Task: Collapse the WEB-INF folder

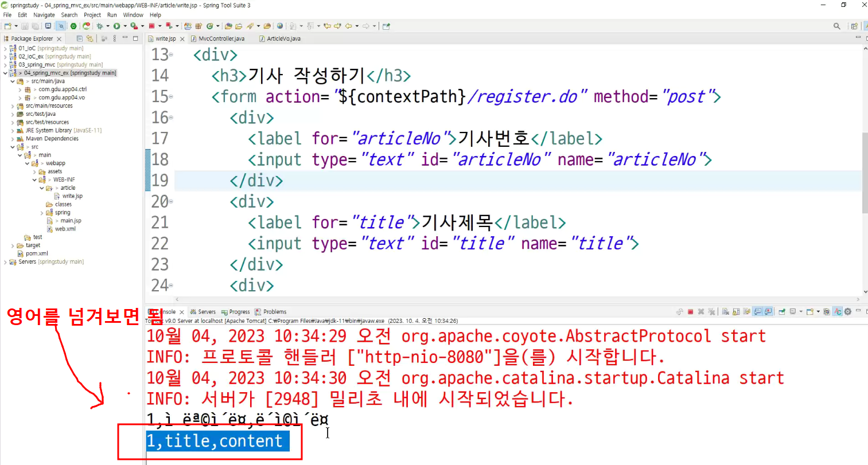Action: click(x=34, y=180)
